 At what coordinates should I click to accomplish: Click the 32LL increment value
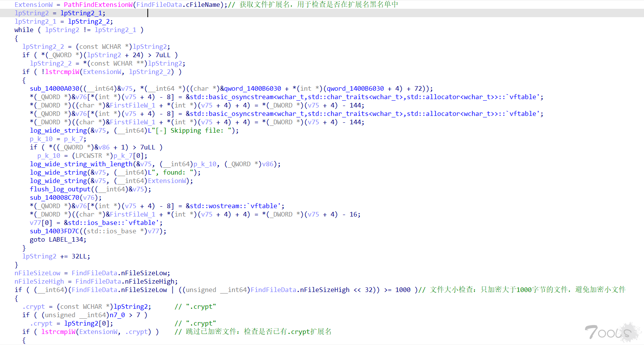click(80, 256)
